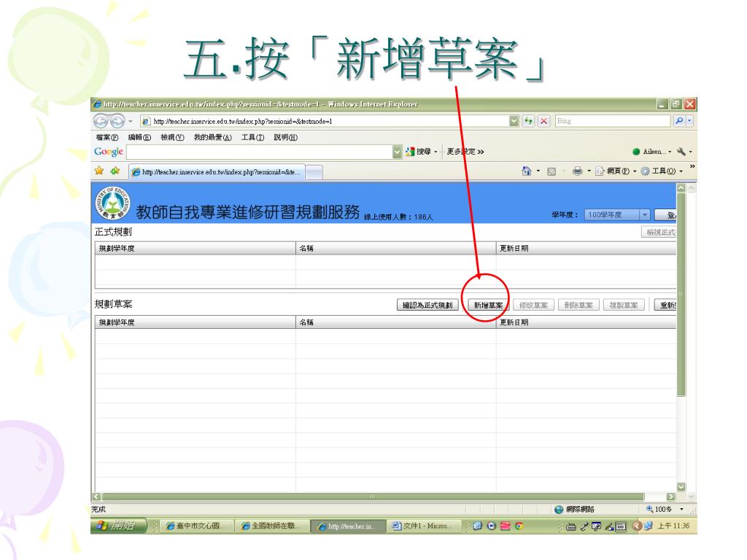Click 更多設定 on Google toolbar
This screenshot has width=747, height=560.
pos(465,152)
